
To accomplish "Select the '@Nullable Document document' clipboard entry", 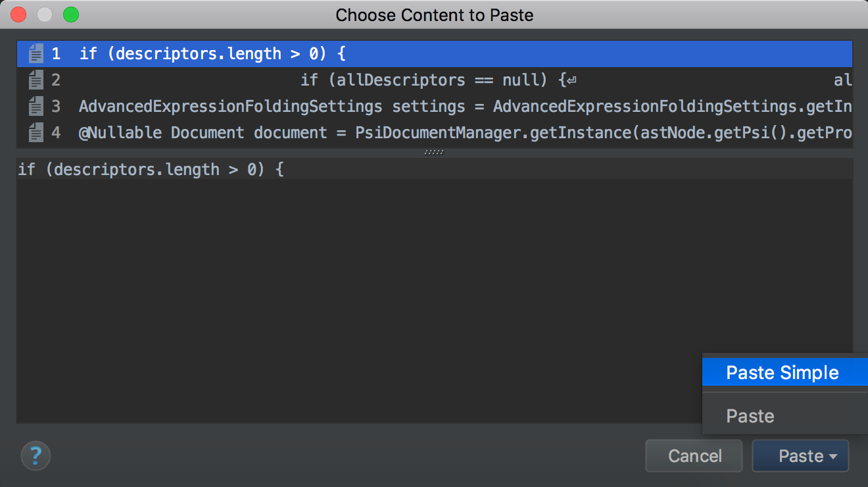I will (x=434, y=133).
